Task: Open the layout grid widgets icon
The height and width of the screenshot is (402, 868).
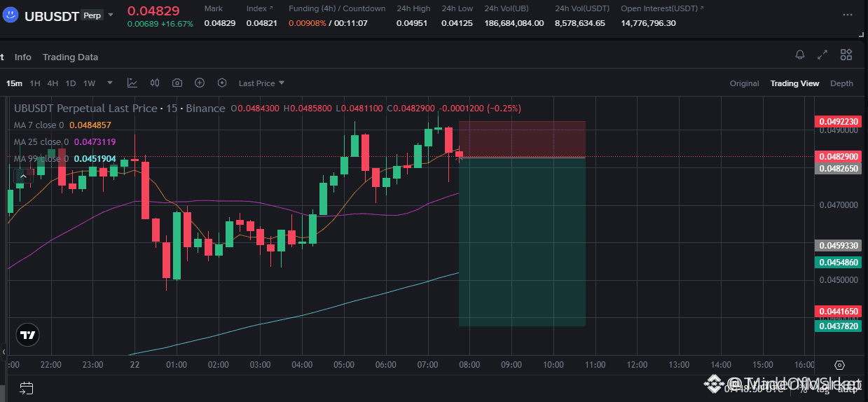Action: (846, 55)
